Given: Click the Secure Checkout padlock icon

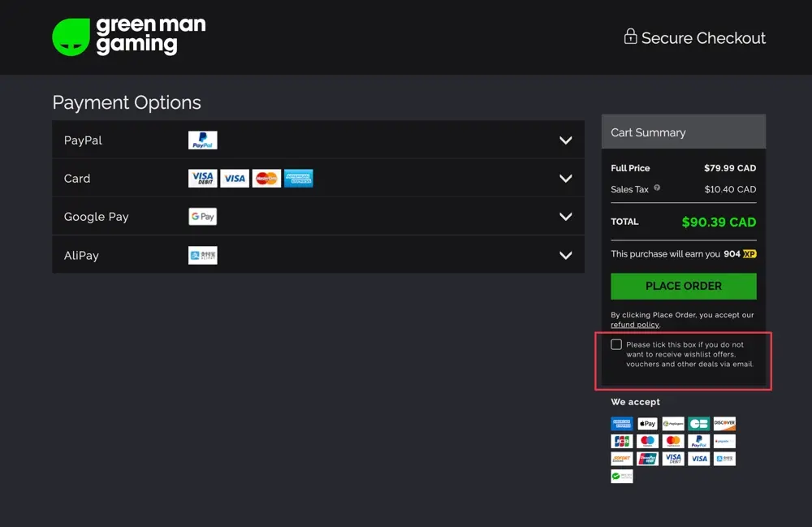Looking at the screenshot, I should 630,37.
